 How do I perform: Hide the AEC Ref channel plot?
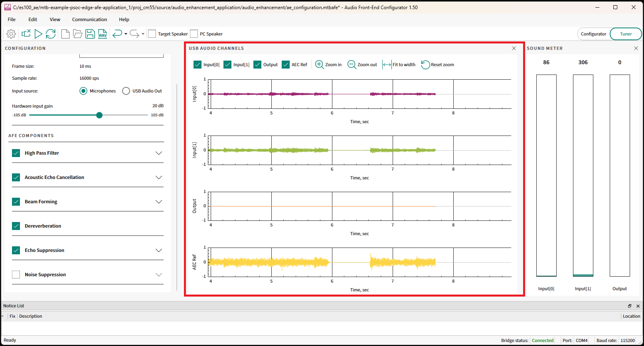(x=286, y=65)
